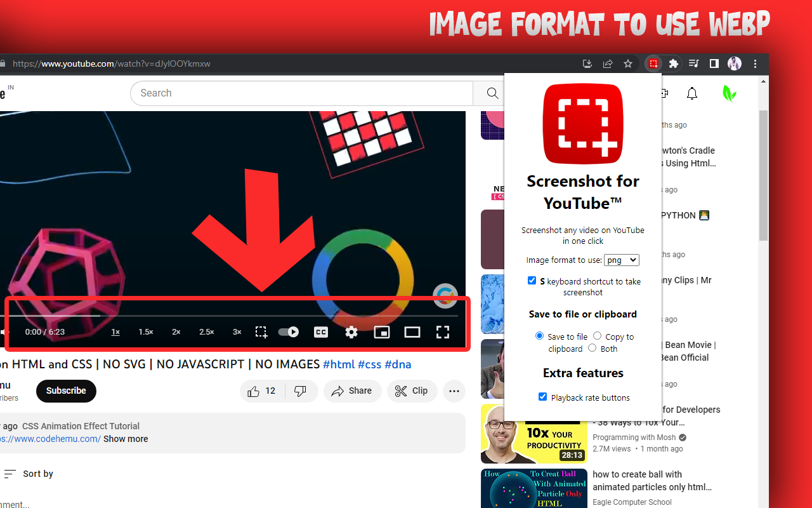Open the Chrome three-dot menu
The height and width of the screenshot is (508, 812).
point(755,63)
